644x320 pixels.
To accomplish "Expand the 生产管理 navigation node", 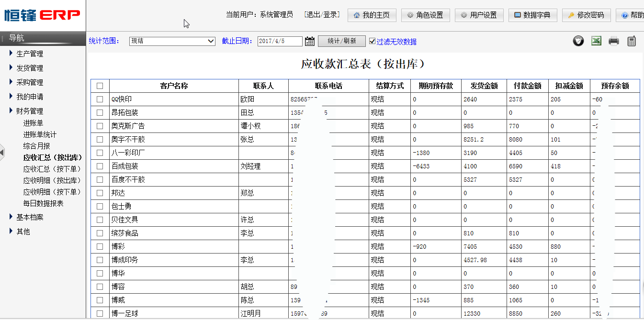I will point(29,54).
